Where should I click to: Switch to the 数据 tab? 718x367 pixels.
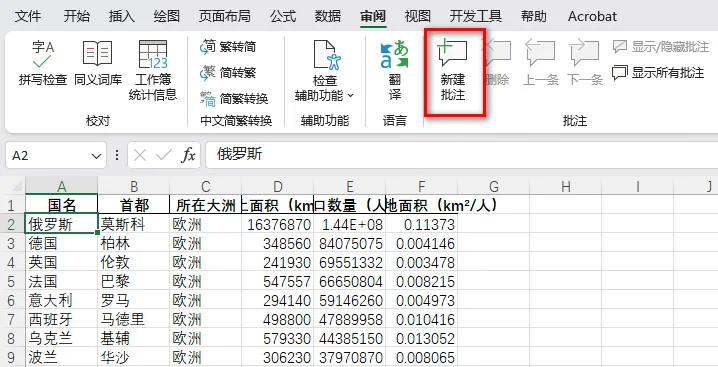point(327,16)
